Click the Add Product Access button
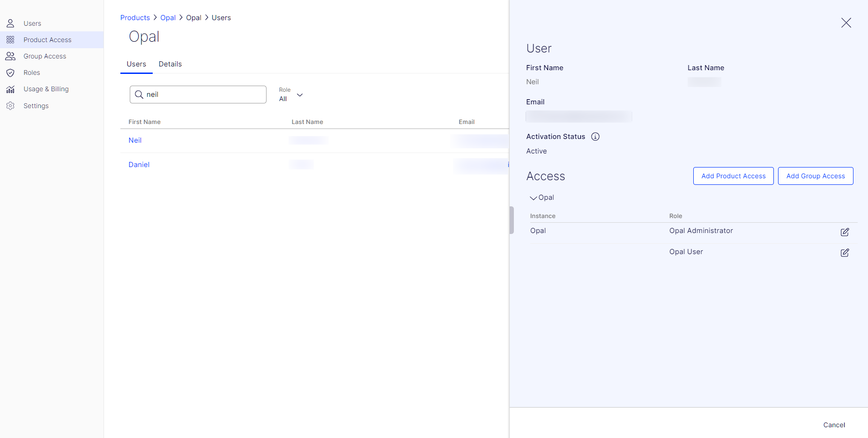Image resolution: width=868 pixels, height=438 pixels. point(733,176)
